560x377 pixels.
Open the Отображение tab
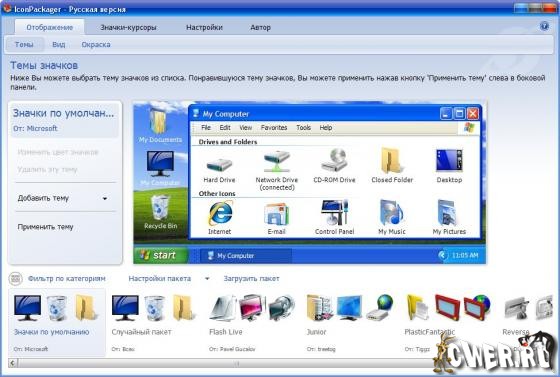[50, 27]
